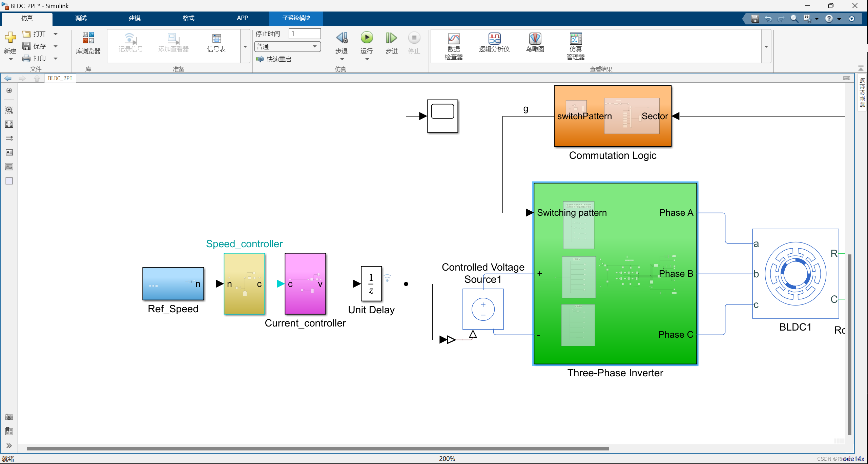
Task: Toggle the Property Inspector side panel
Action: pyautogui.click(x=862, y=92)
